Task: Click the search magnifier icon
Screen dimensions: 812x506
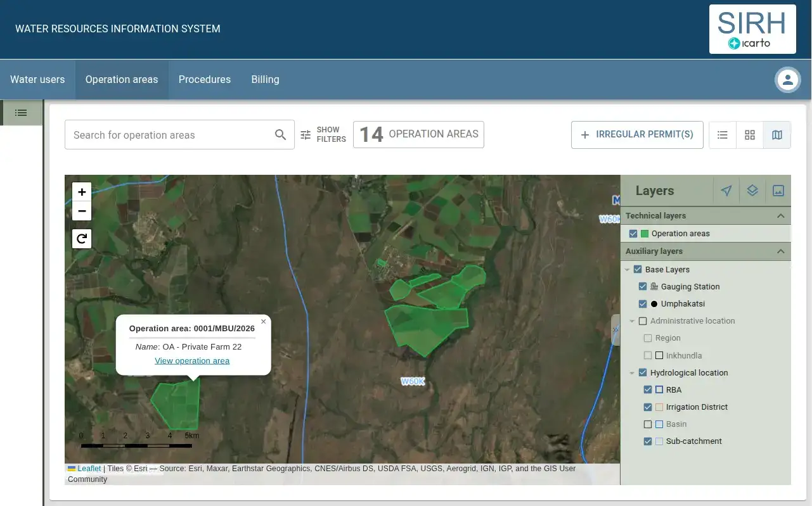Action: (x=280, y=135)
